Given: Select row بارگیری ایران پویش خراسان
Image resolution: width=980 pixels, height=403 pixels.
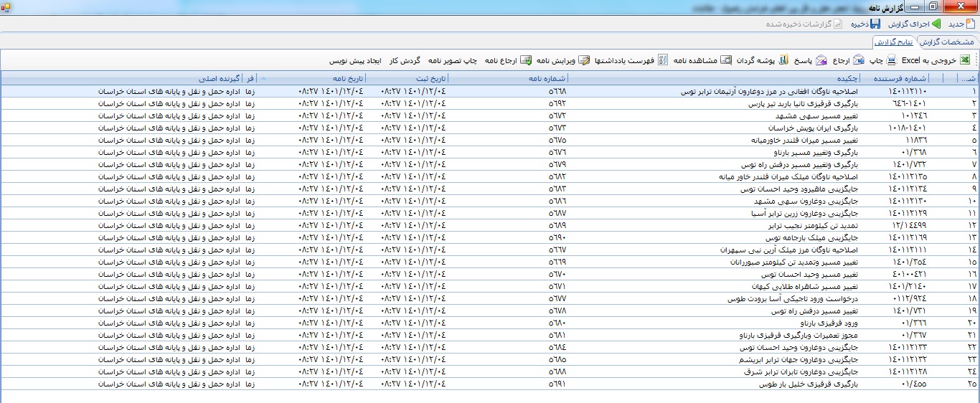Looking at the screenshot, I should [x=489, y=128].
